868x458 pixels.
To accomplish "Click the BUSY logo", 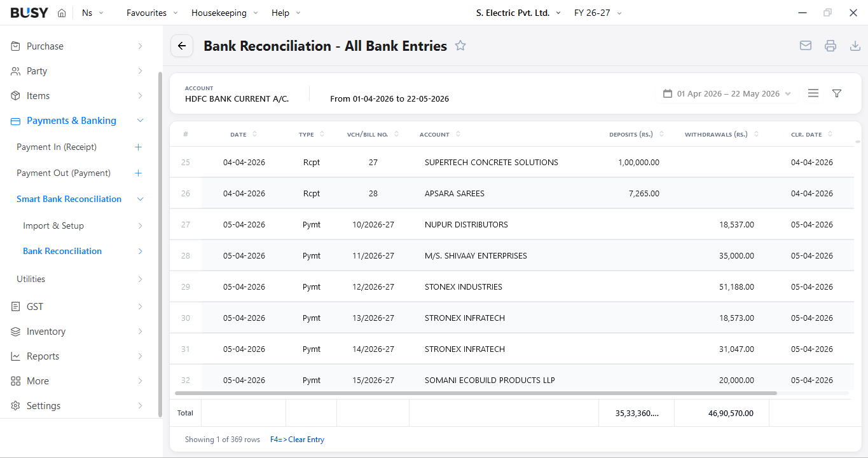I will tap(29, 13).
